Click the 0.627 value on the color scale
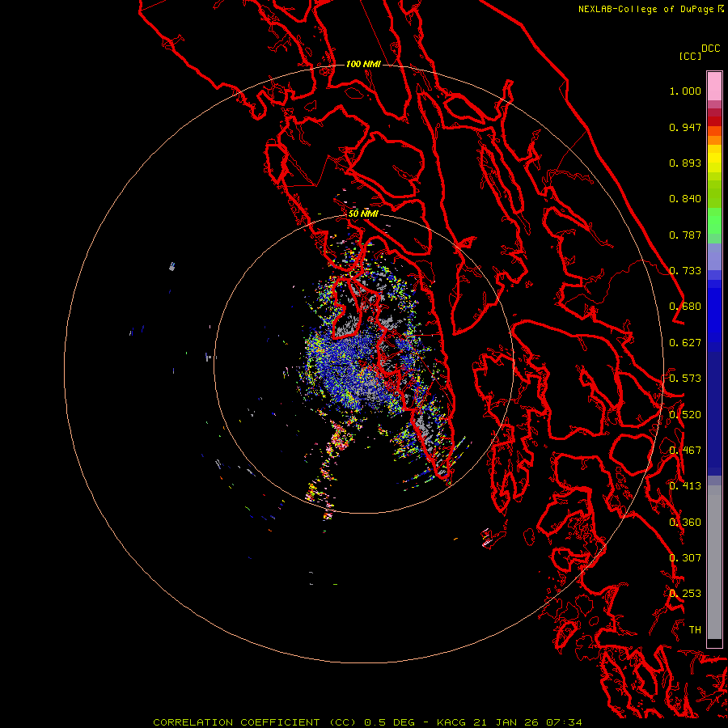 [685, 343]
